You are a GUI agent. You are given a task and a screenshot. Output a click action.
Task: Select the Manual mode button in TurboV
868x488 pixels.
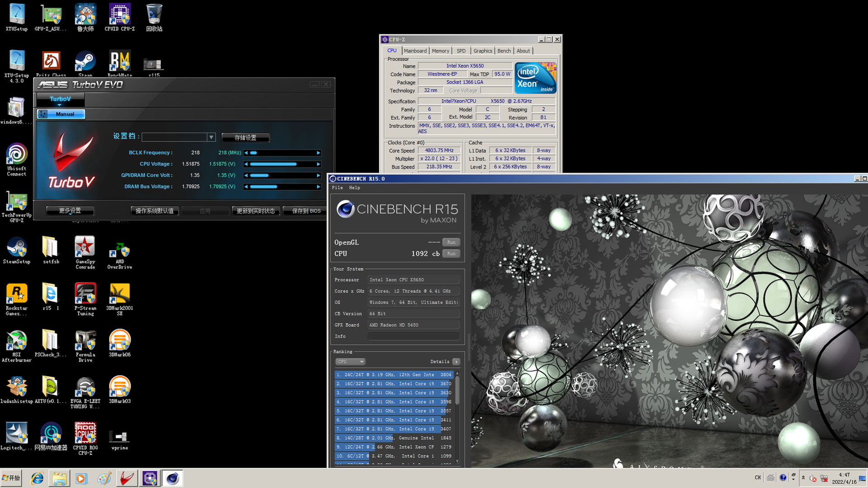point(61,114)
